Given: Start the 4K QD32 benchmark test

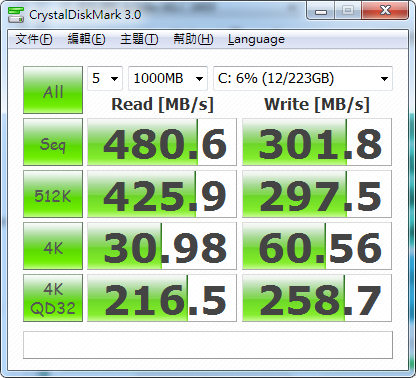Looking at the screenshot, I should pyautogui.click(x=53, y=298).
